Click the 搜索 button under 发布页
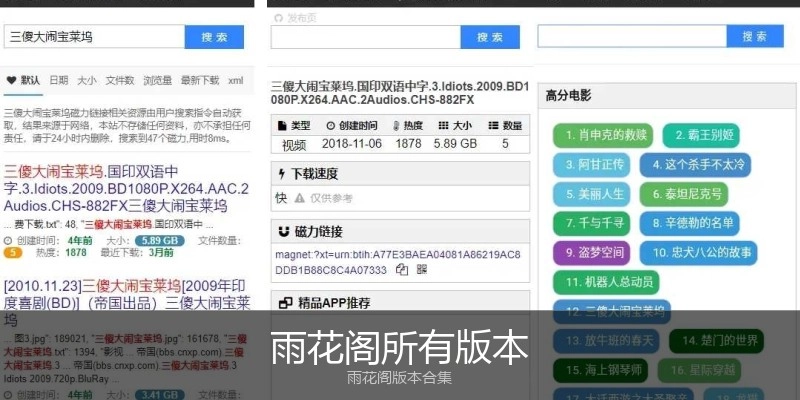Screen dimensions: 800x400 click(490, 37)
